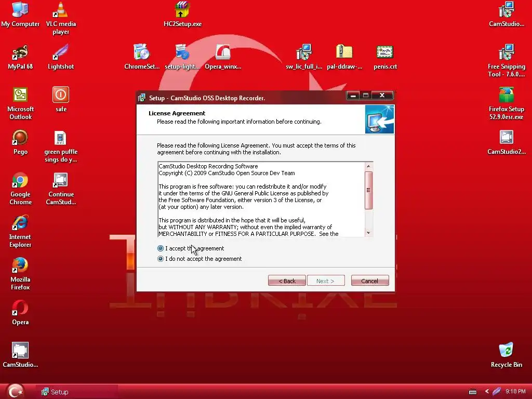Image resolution: width=532 pixels, height=399 pixels.
Task: Close the CamStudio Setup window
Action: [382, 96]
